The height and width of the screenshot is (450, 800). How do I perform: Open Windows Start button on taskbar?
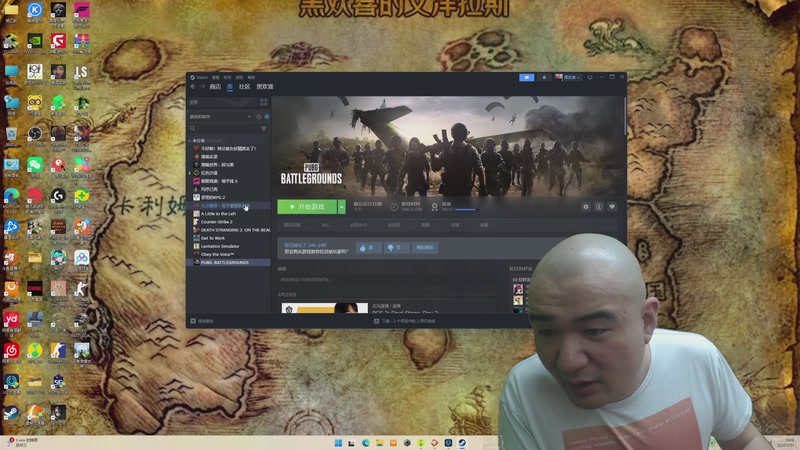pyautogui.click(x=338, y=443)
